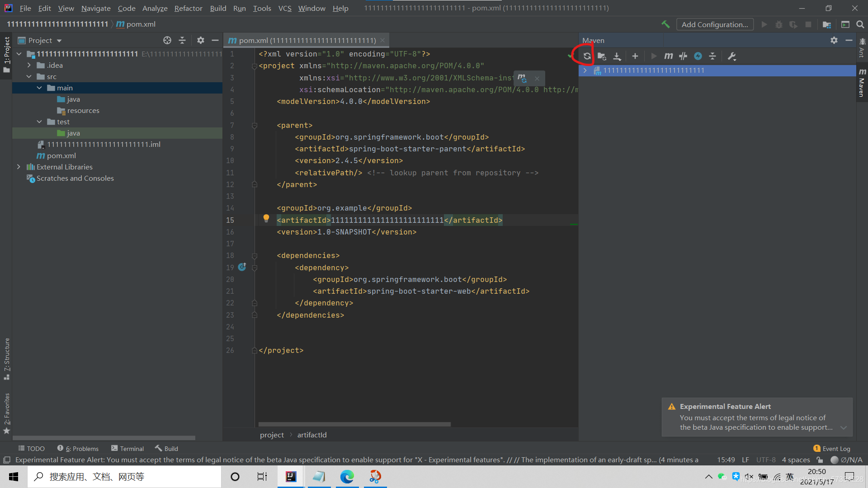This screenshot has height=488, width=868.
Task: Add a Maven project with plus icon
Action: [635, 56]
